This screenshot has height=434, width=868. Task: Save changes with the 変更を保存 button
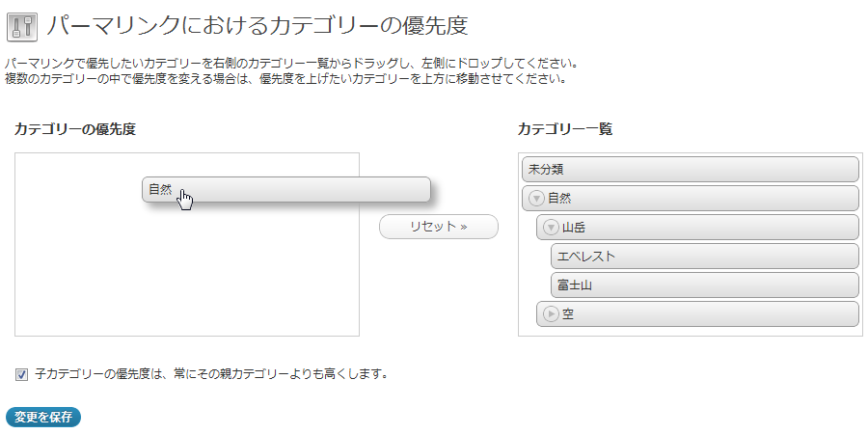click(43, 418)
